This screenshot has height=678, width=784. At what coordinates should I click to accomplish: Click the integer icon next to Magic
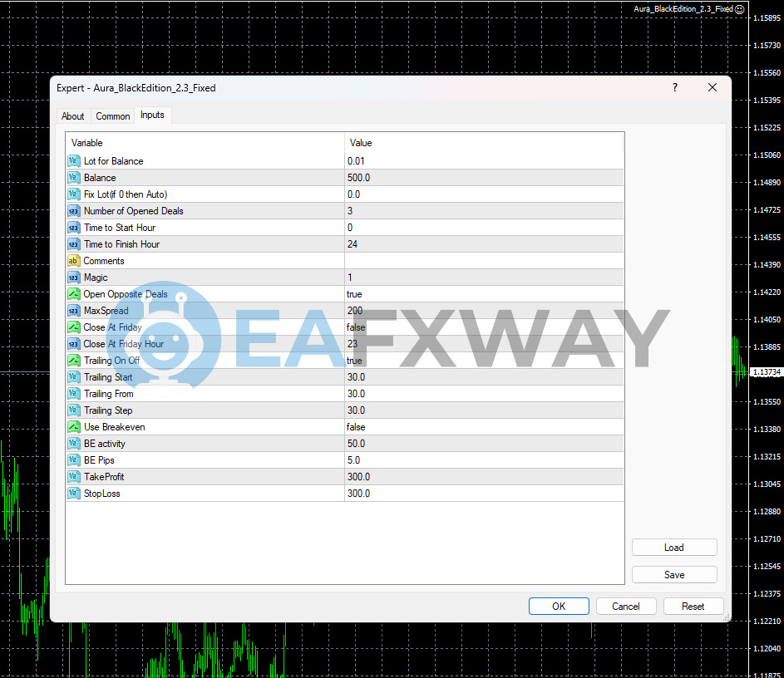click(x=73, y=278)
